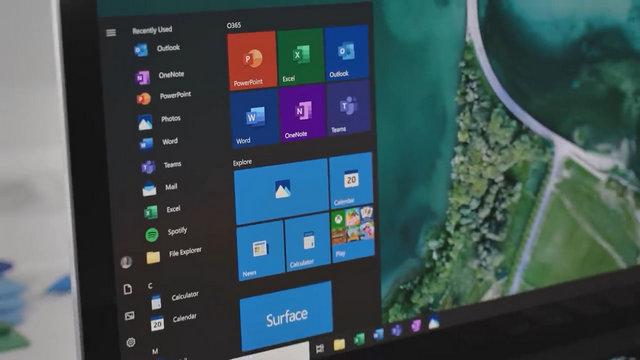Click the letter M section header
640x360 pixels.
point(155,351)
